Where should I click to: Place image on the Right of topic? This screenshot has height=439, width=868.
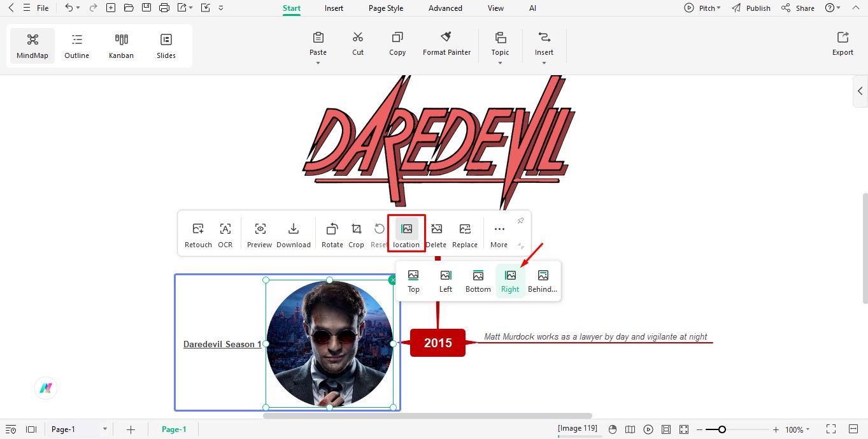tap(510, 280)
